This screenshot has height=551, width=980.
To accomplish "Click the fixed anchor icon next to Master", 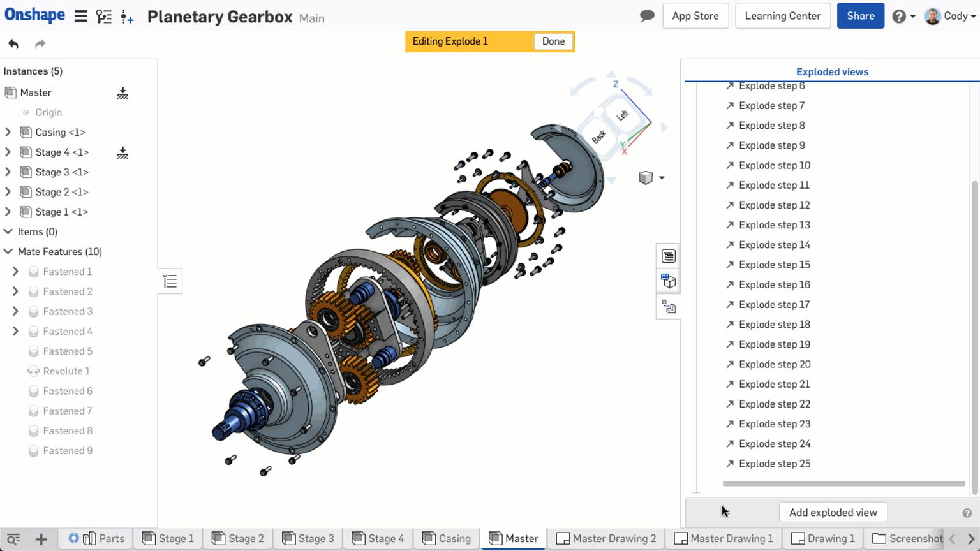I will pos(122,92).
